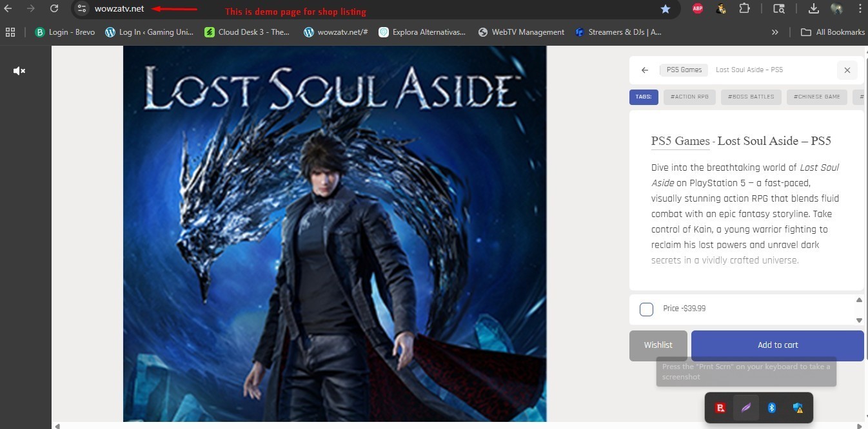The height and width of the screenshot is (429, 868).
Task: Click the TAGS: label chip
Action: pos(644,97)
